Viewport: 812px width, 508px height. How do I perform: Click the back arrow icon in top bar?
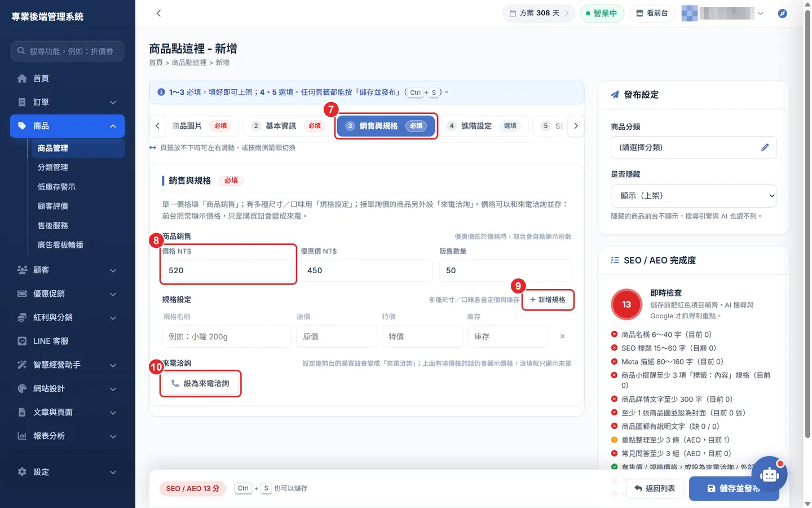(x=158, y=13)
